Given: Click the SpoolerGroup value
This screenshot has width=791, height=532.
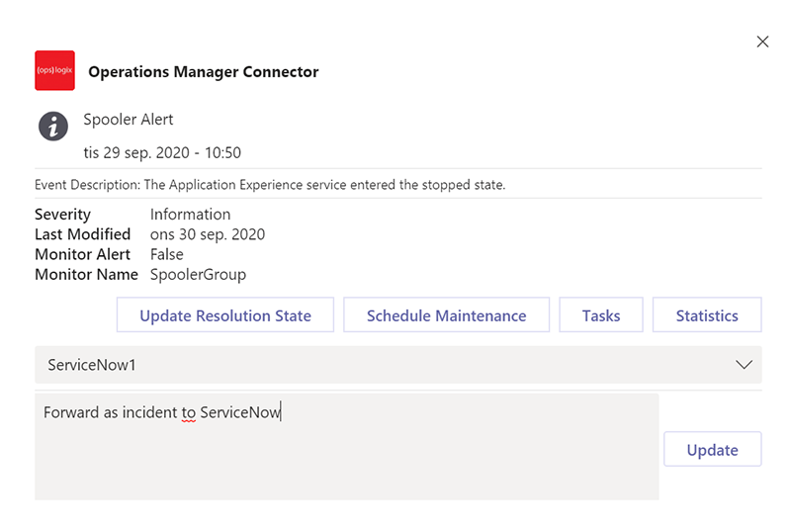Looking at the screenshot, I should click(199, 275).
